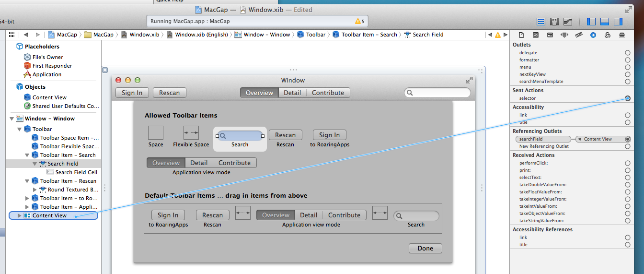The width and height of the screenshot is (644, 274).
Task: Click performClick: received action circle
Action: 628,163
